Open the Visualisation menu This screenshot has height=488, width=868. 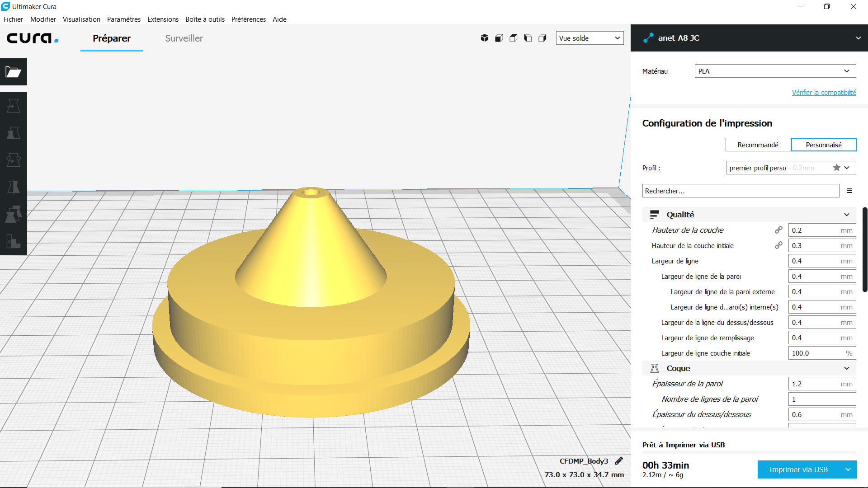[81, 19]
